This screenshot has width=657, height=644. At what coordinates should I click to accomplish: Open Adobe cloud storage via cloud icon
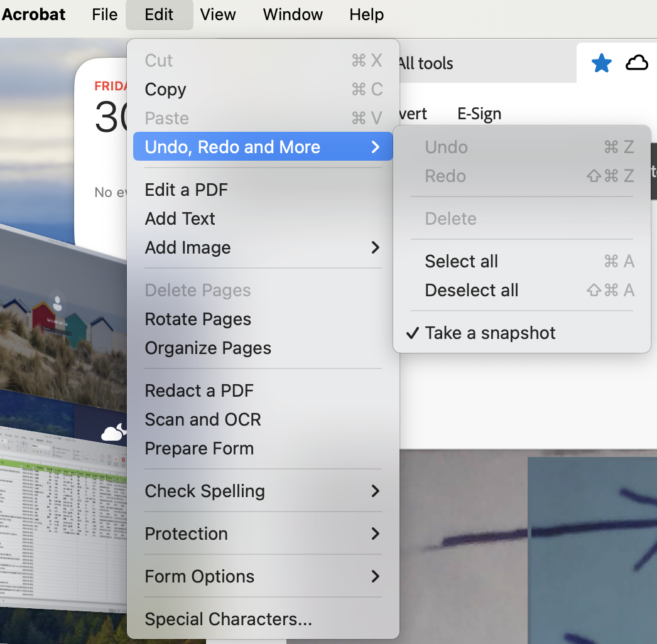point(636,63)
